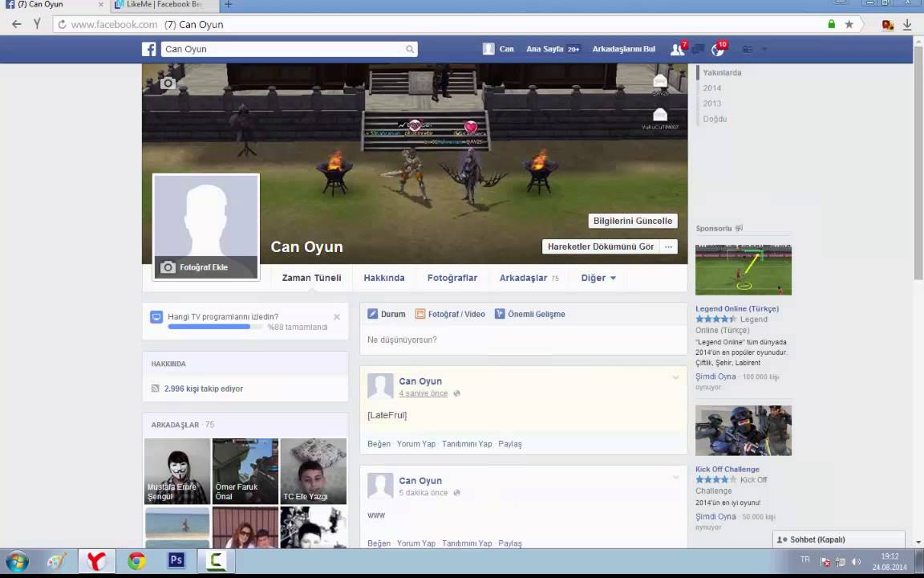Open TC Efe Yazgı friend thumbnail
This screenshot has width=924, height=578.
click(314, 471)
